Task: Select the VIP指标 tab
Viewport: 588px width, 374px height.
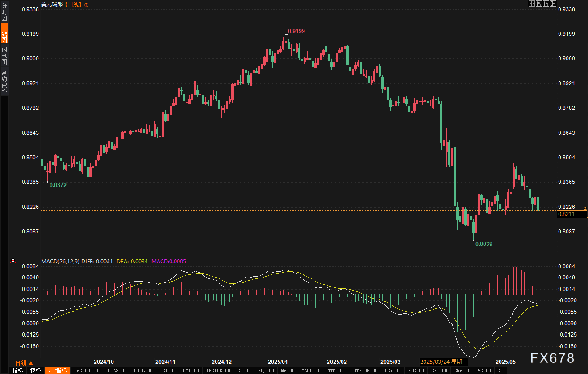Action: point(58,370)
